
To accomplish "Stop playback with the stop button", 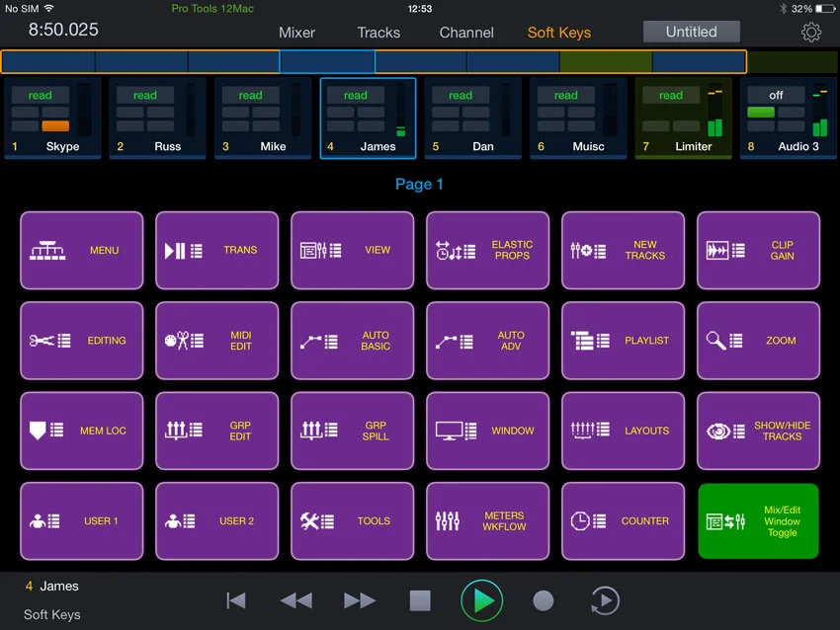I will [x=420, y=600].
